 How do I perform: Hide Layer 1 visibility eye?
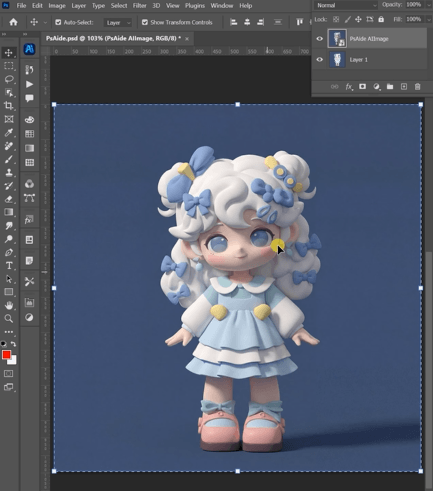(x=320, y=60)
